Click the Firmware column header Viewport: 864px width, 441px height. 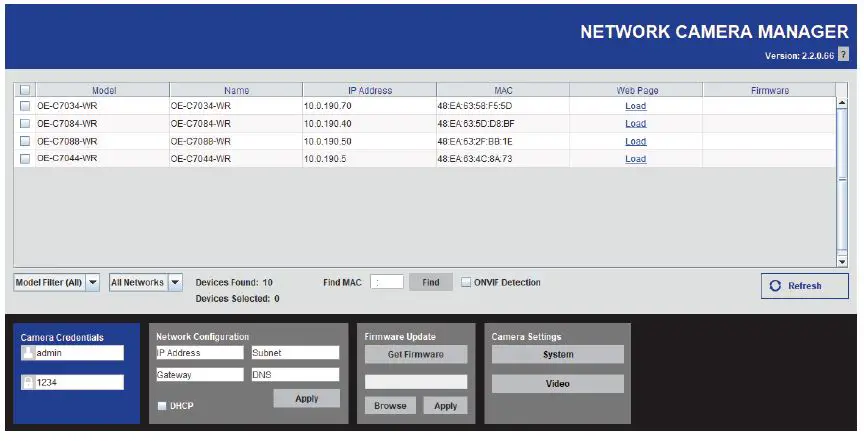pos(769,90)
